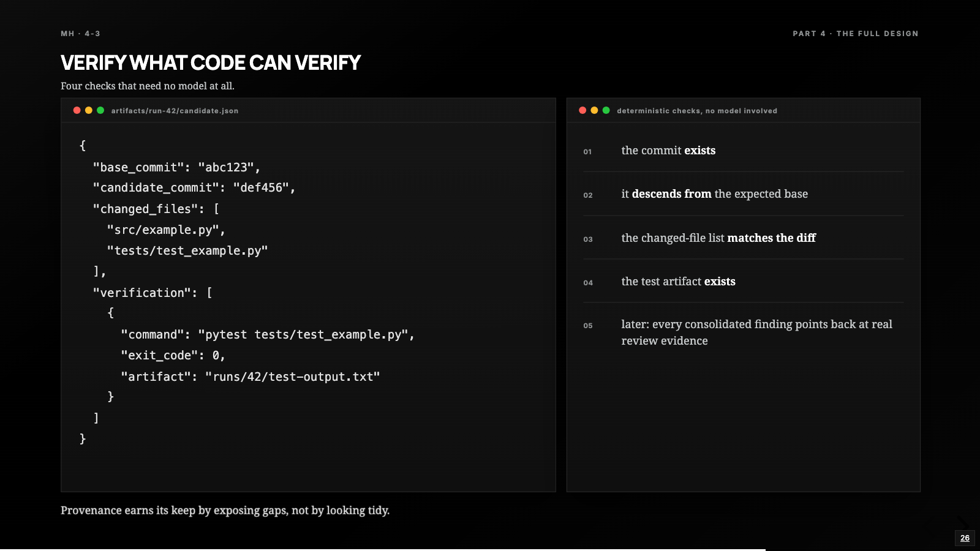Click the "candidate_commit": "def456" line
The height and width of the screenshot is (551, 980).
tap(194, 187)
